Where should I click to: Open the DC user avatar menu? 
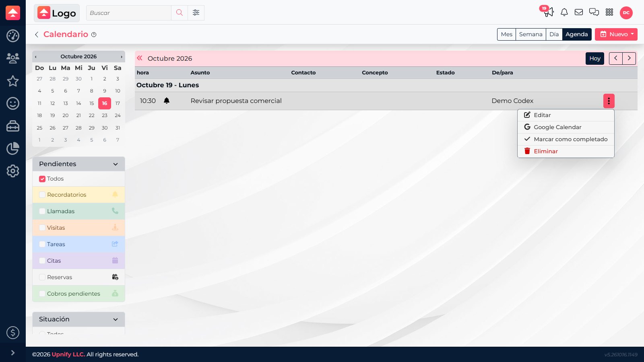pyautogui.click(x=626, y=13)
